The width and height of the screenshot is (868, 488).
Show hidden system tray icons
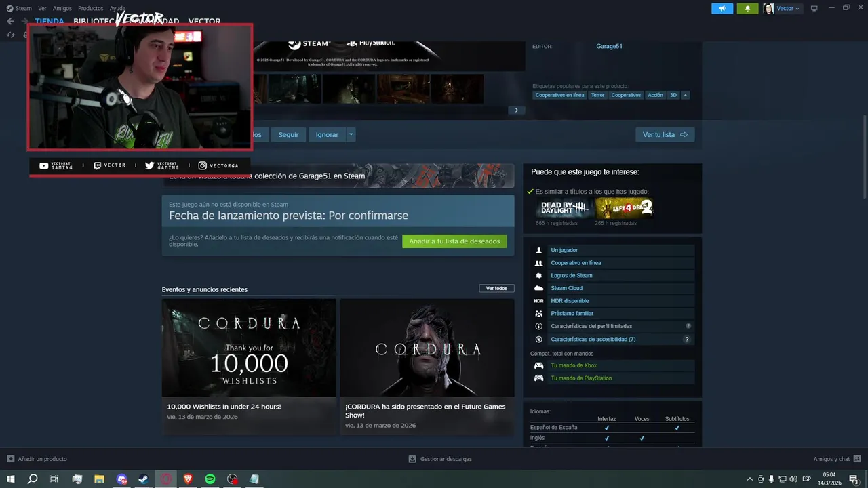click(x=749, y=479)
